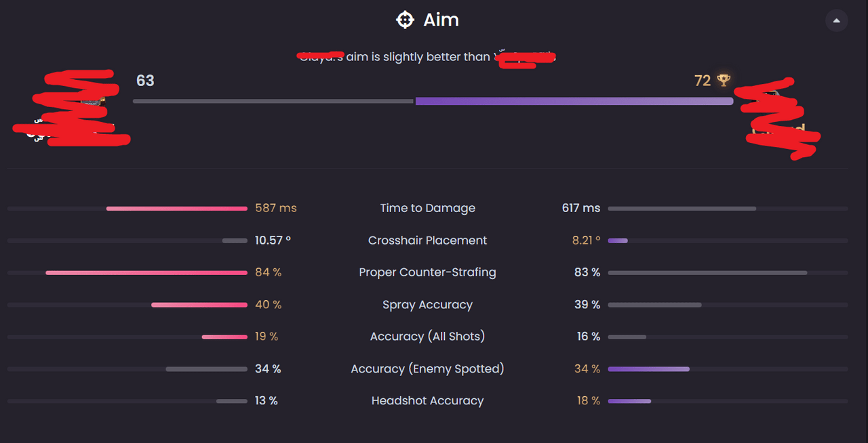Screen dimensions: 868x443
Task: Click the Proper Counter-Strafing label
Action: pos(427,272)
